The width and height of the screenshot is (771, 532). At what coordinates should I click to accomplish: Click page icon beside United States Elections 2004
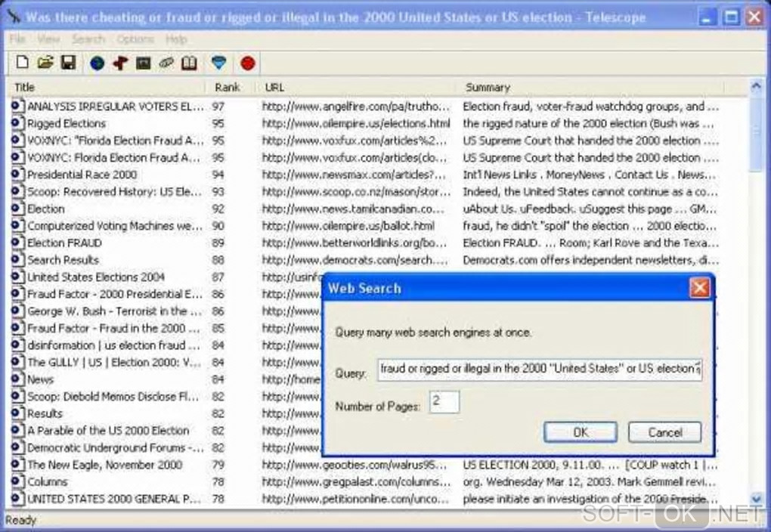pyautogui.click(x=17, y=277)
